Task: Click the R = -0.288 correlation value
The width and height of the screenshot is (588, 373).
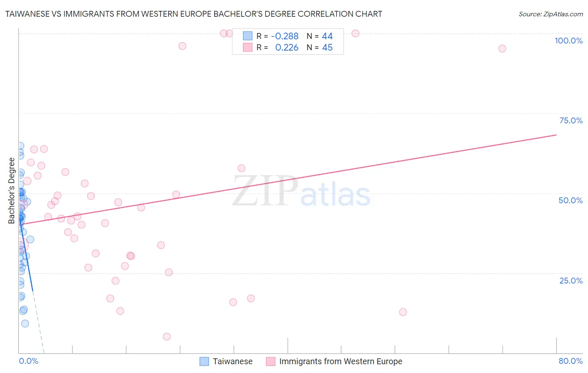Action: tap(277, 36)
